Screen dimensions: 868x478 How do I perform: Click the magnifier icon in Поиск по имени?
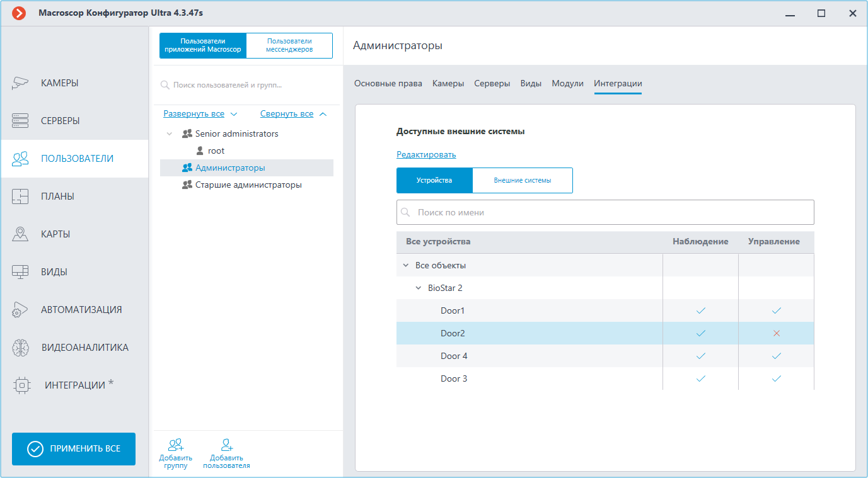[x=406, y=213]
